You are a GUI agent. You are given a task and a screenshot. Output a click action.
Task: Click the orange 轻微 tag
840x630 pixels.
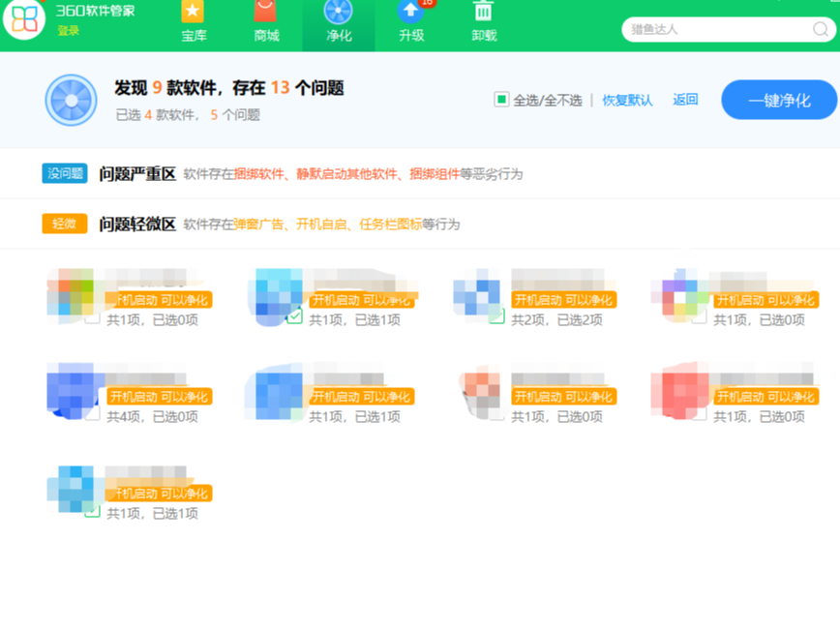(65, 224)
